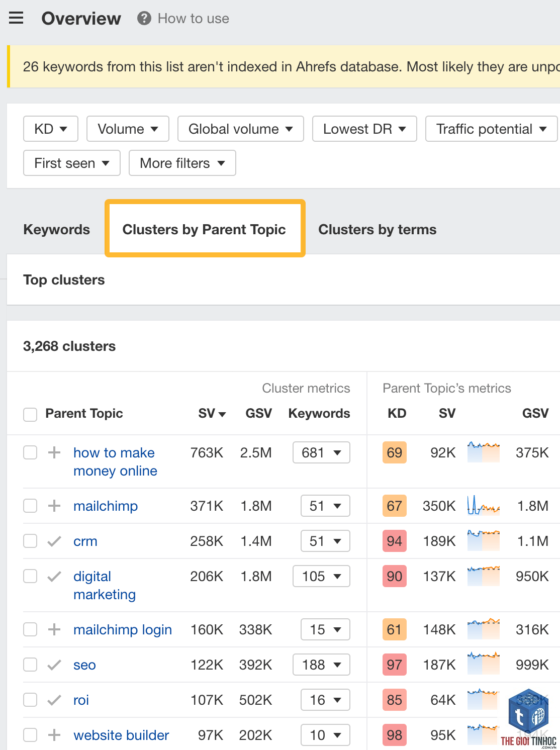Click the Top clusters section header
This screenshot has width=560, height=750.
tap(64, 279)
